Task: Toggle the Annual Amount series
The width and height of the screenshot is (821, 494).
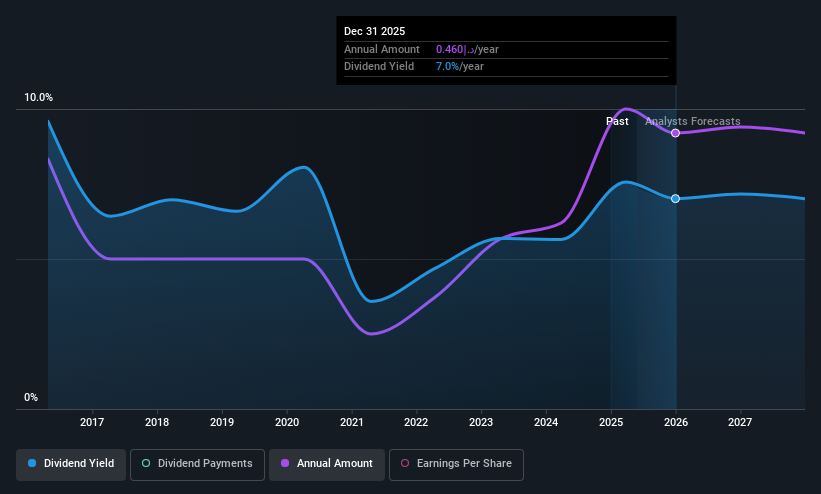Action: tap(327, 464)
